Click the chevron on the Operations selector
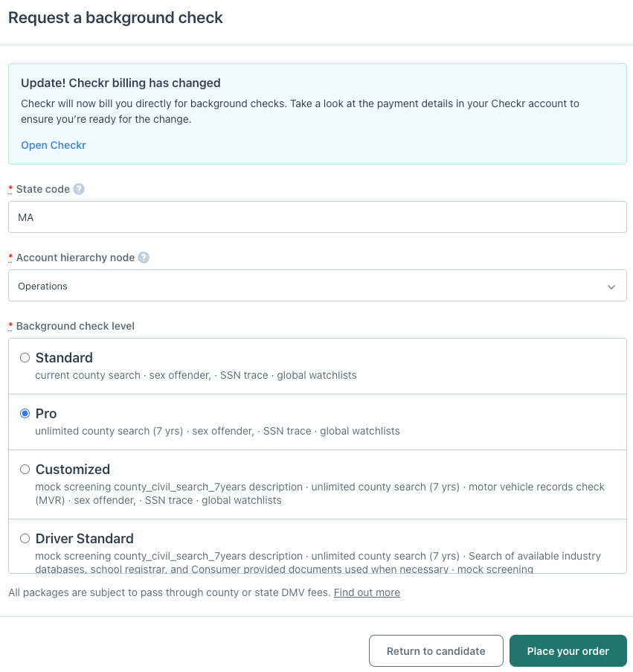Screen dimensions: 633x672 611,285
